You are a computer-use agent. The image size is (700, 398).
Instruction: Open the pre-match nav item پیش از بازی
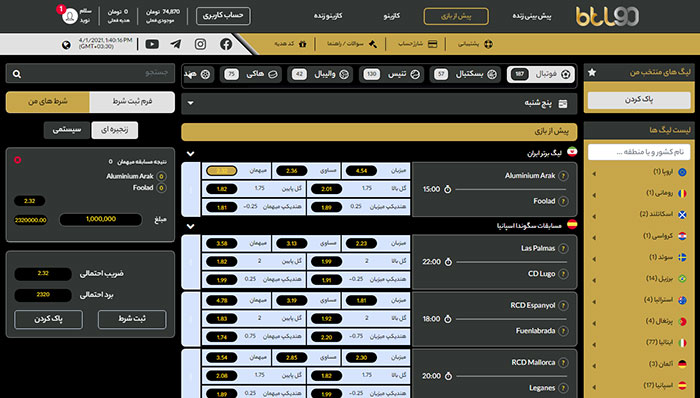click(456, 17)
